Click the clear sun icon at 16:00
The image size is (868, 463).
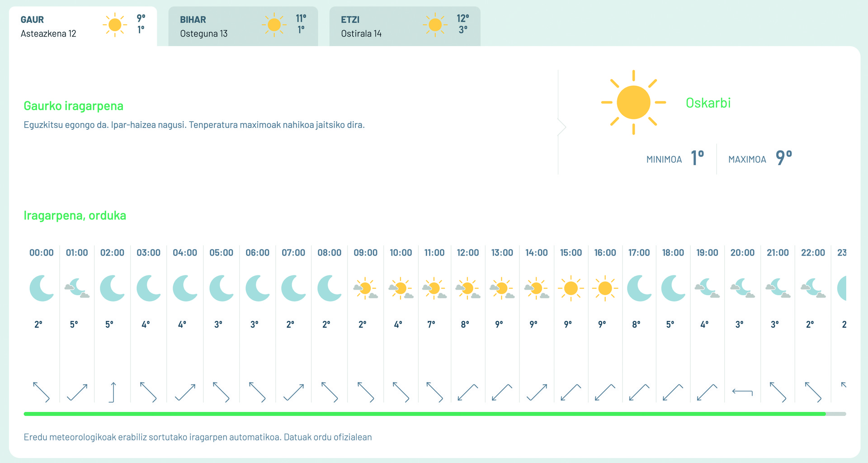point(605,288)
